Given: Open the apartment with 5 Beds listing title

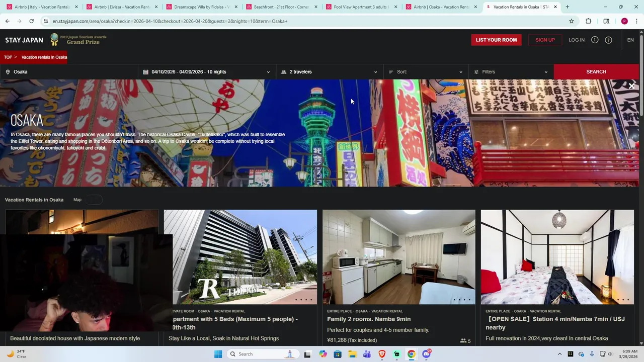Looking at the screenshot, I should 235,323.
